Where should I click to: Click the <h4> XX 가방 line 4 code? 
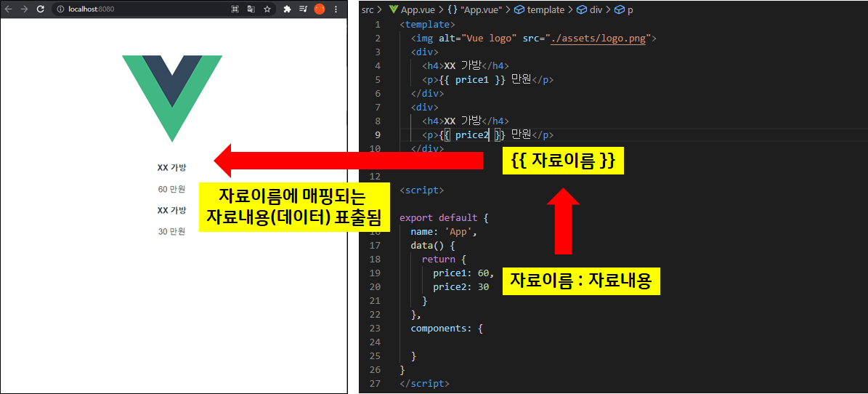466,66
